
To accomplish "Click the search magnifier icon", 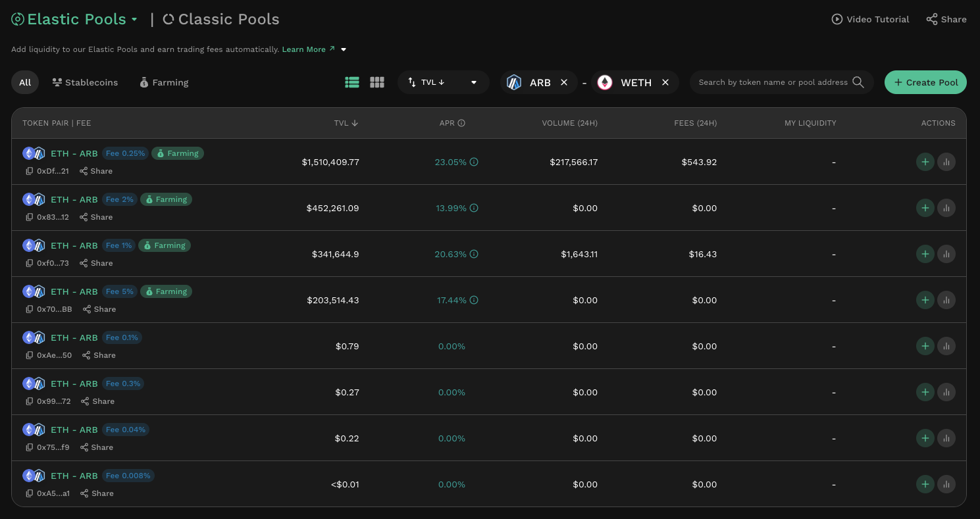I will pos(858,82).
